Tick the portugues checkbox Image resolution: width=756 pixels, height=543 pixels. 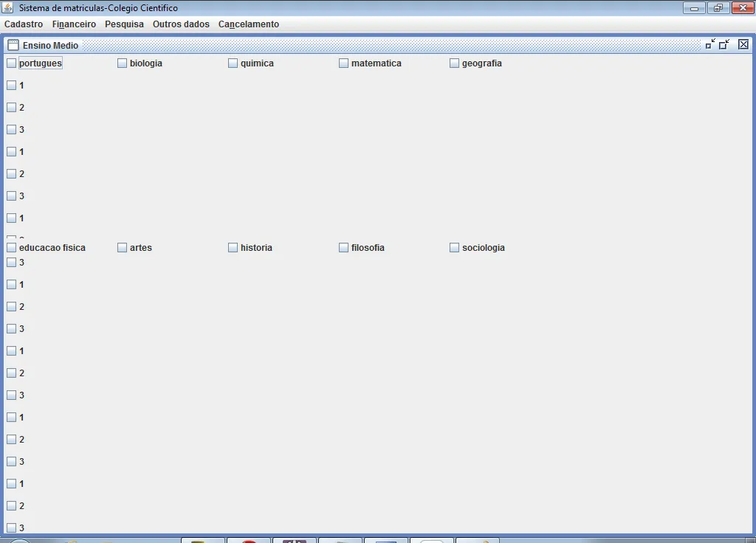click(12, 63)
